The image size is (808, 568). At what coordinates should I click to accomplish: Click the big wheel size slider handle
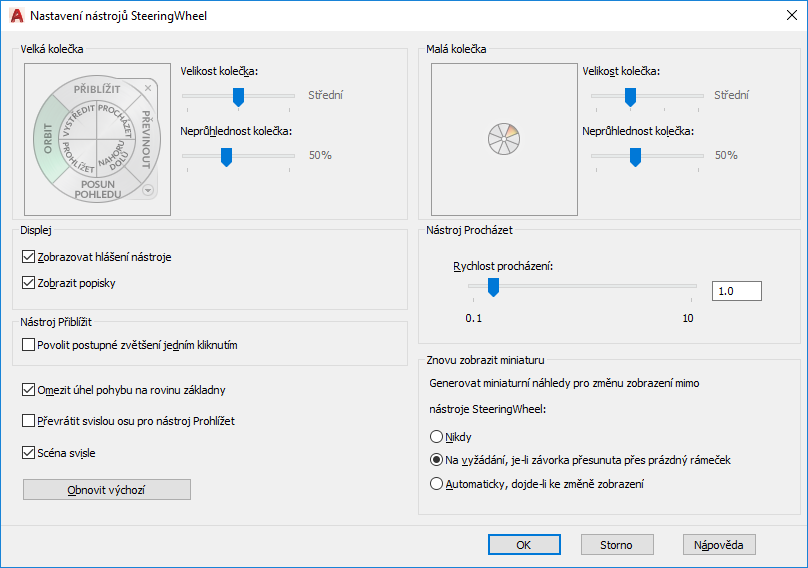238,97
